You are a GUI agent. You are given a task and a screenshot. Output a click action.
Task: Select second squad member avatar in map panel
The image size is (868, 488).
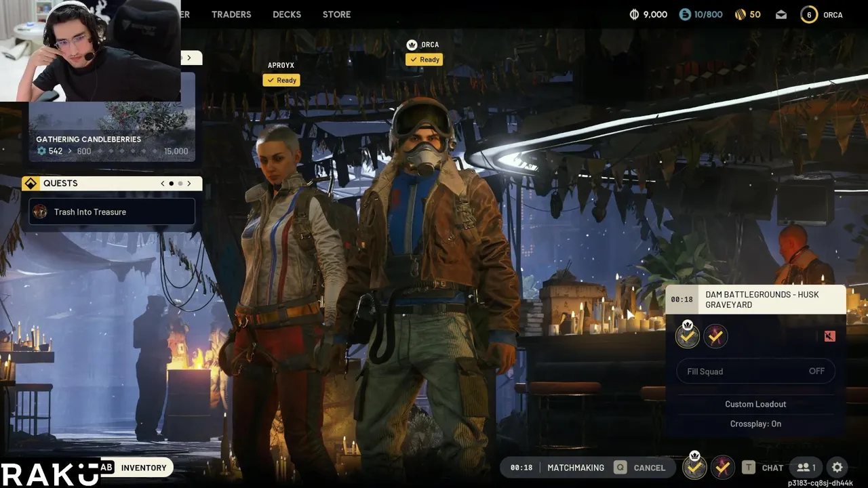(x=715, y=335)
